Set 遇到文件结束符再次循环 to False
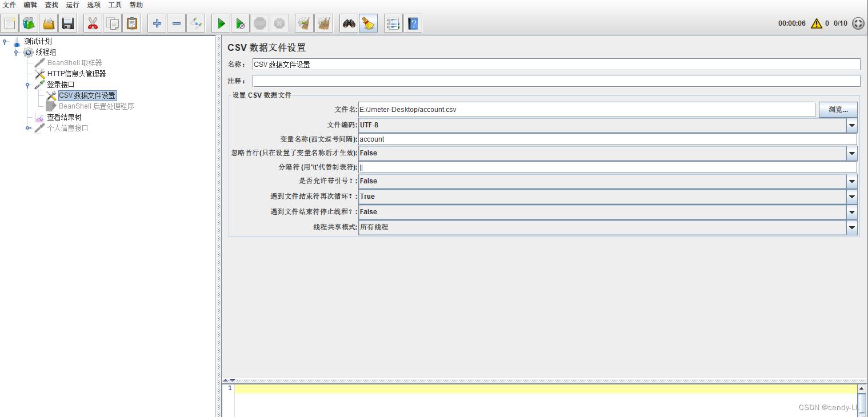The image size is (868, 417). (851, 197)
